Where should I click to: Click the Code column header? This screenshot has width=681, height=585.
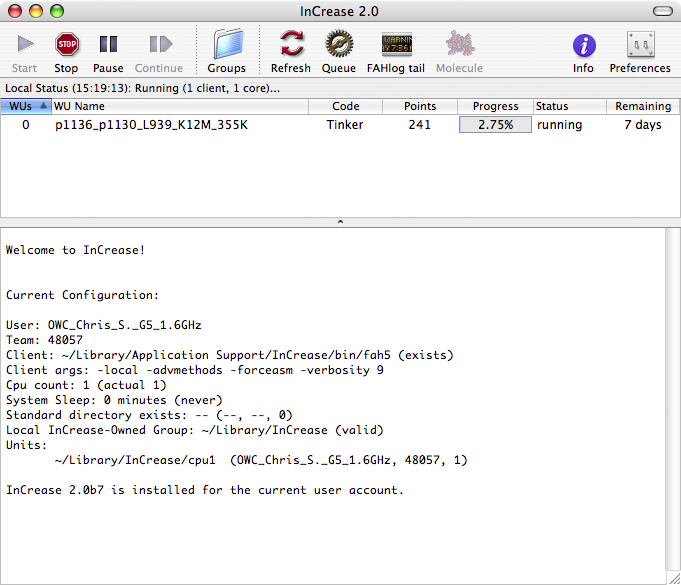(346, 106)
